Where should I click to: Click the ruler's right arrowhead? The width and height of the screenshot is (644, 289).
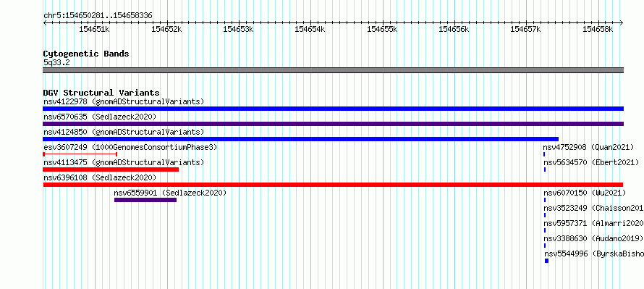point(622,23)
